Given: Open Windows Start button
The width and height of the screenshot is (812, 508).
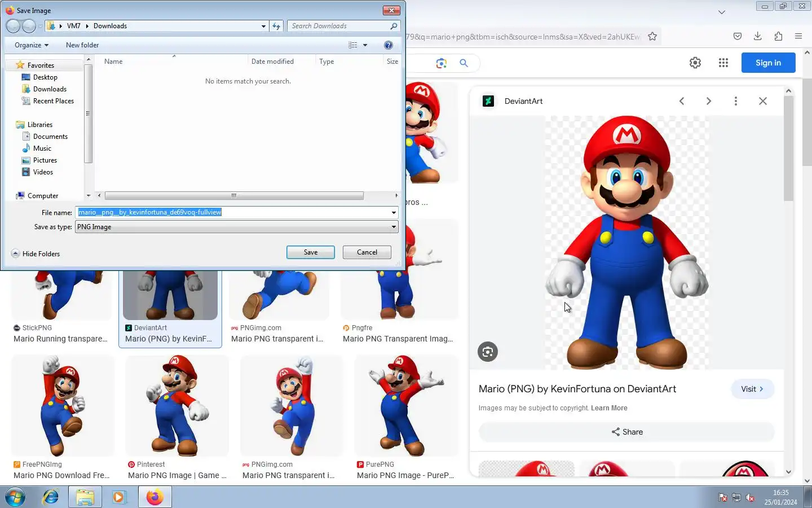Looking at the screenshot, I should [15, 497].
